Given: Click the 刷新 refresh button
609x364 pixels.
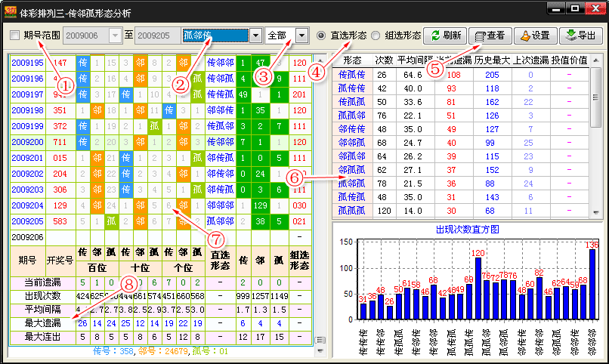Looking at the screenshot, I should pos(445,35).
